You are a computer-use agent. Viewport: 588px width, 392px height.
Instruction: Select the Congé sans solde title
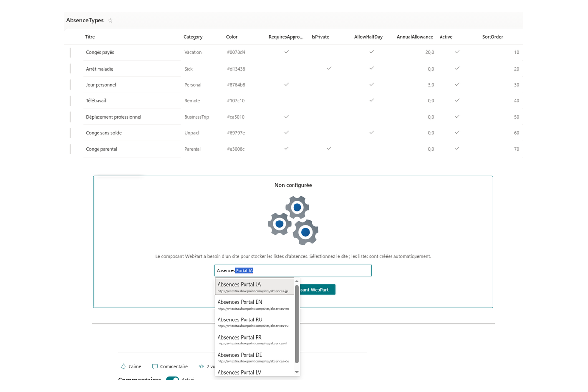[x=103, y=133]
